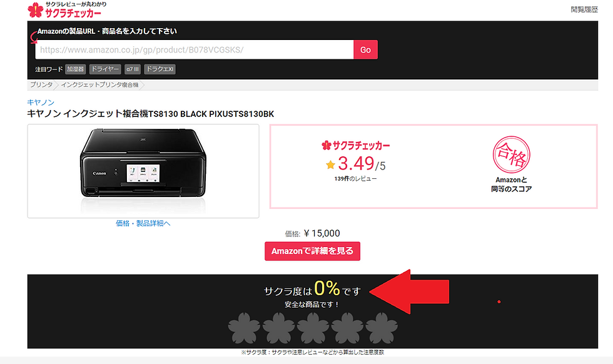
Task: Click the Amazonで詳細を見る button
Action: (x=312, y=251)
